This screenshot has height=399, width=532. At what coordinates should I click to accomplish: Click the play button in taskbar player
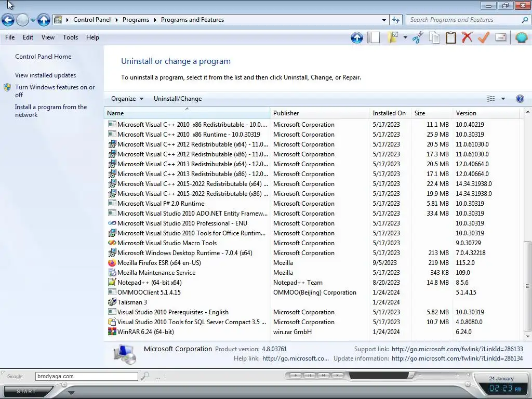click(x=296, y=375)
